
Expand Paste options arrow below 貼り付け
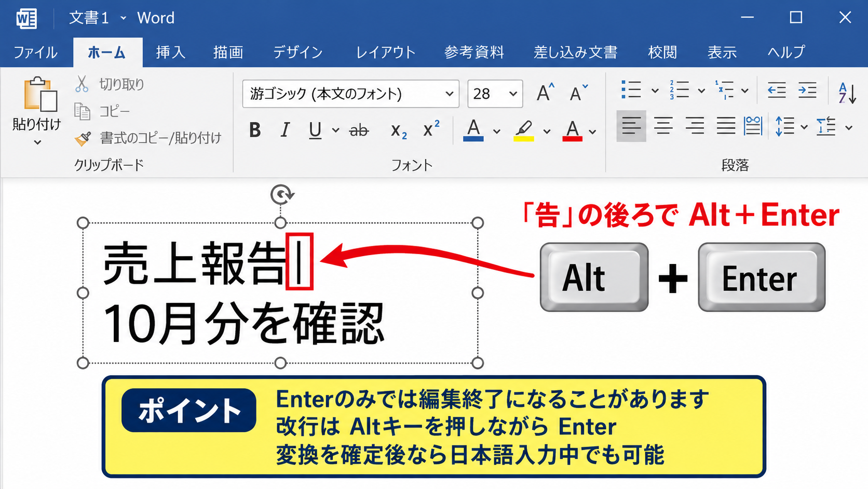pyautogui.click(x=37, y=142)
